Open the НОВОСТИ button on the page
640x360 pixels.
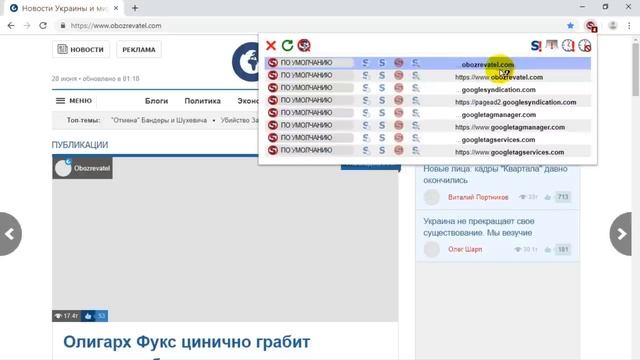81,49
